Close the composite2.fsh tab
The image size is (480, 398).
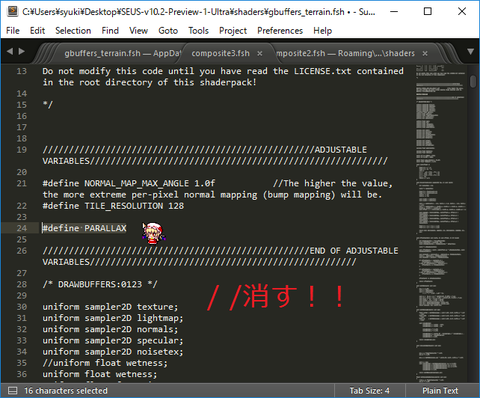coord(425,54)
